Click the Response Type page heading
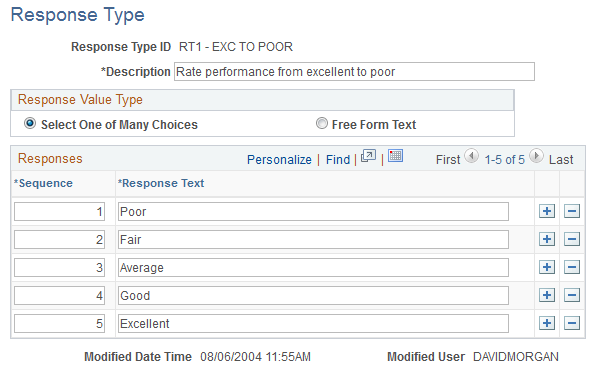 (x=78, y=15)
